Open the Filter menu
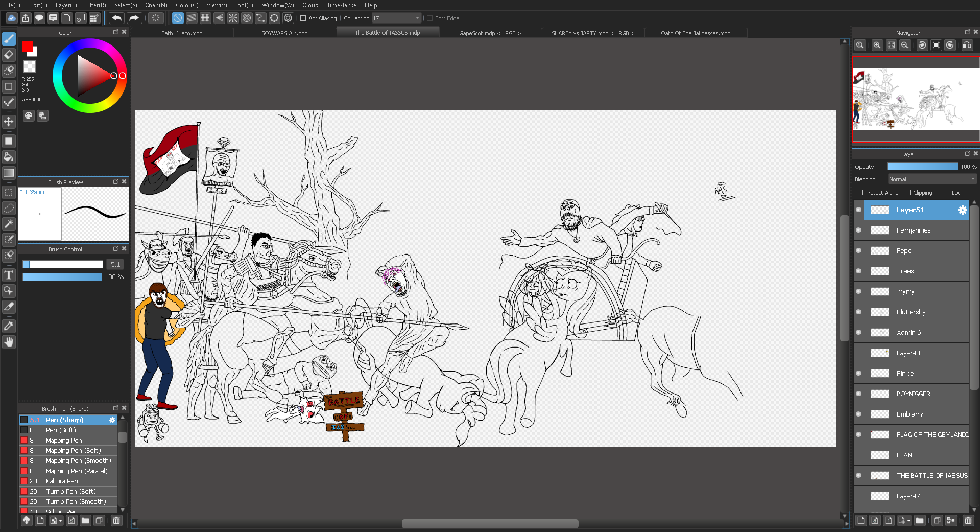The image size is (980, 532). [x=95, y=5]
